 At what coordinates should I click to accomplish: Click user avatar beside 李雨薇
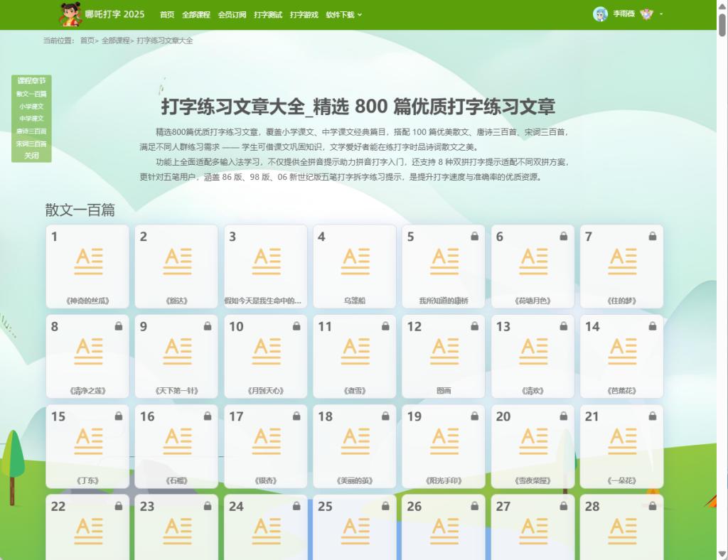600,14
